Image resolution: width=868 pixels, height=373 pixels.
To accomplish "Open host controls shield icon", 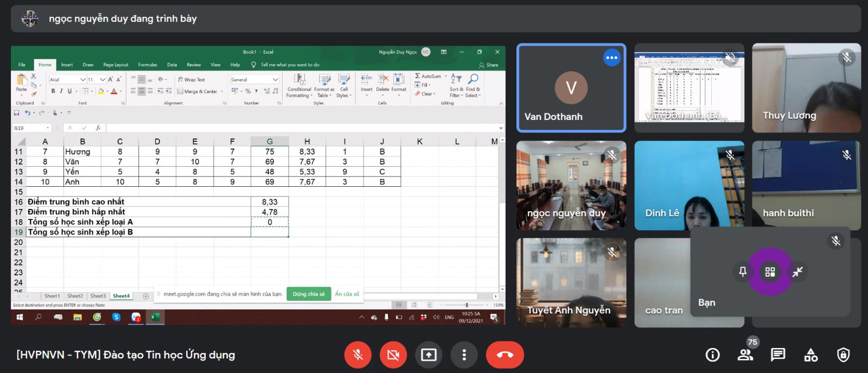I will click(x=843, y=355).
